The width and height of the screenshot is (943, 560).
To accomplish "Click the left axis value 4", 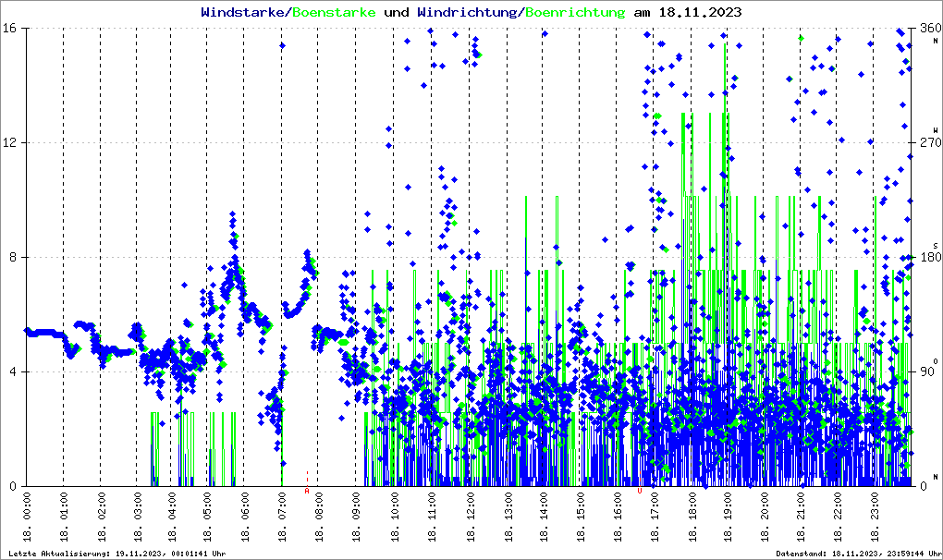I will tap(16, 372).
